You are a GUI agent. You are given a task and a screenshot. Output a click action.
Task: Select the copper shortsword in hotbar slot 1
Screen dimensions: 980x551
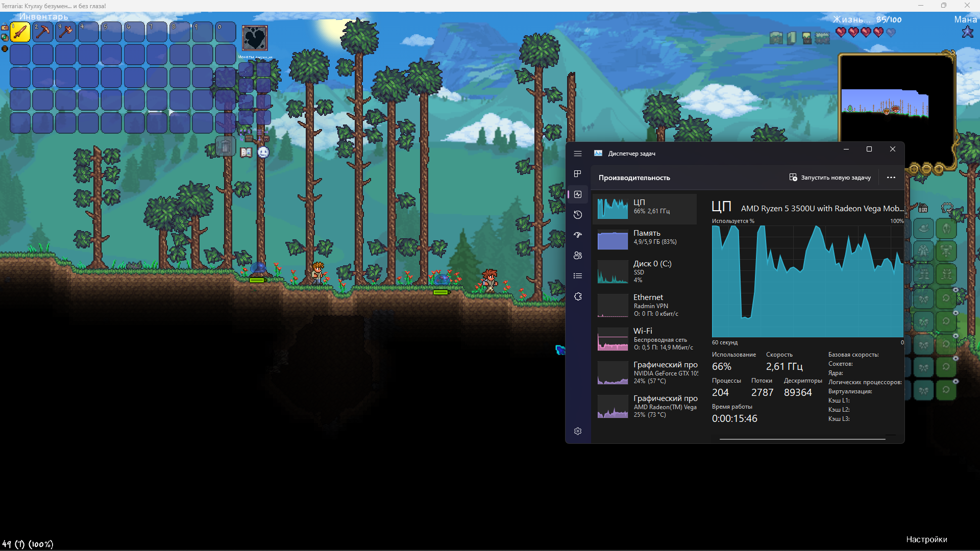[x=20, y=32]
